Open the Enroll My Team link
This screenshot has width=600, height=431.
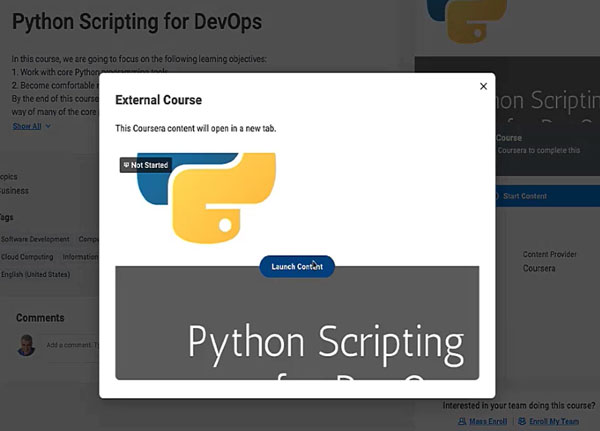click(554, 421)
